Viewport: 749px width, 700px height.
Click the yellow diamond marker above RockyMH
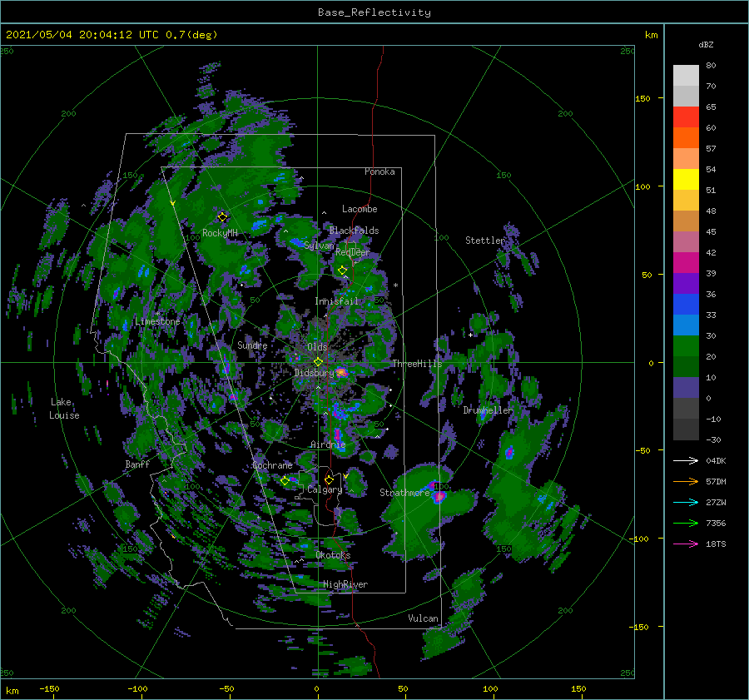pos(222,217)
